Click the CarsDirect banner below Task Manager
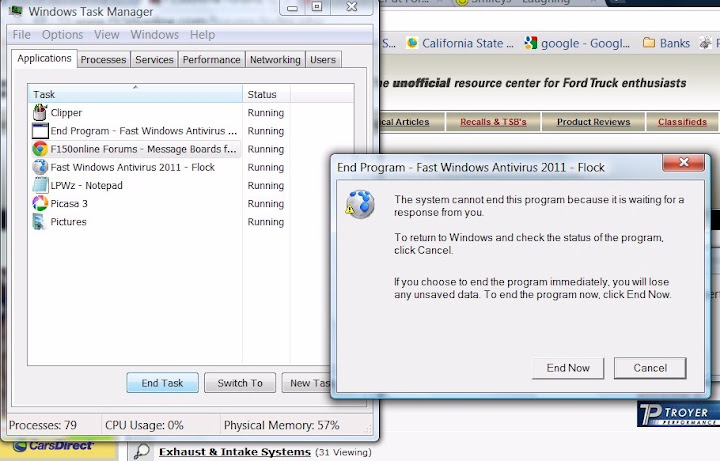720x461 pixels. coord(57,449)
